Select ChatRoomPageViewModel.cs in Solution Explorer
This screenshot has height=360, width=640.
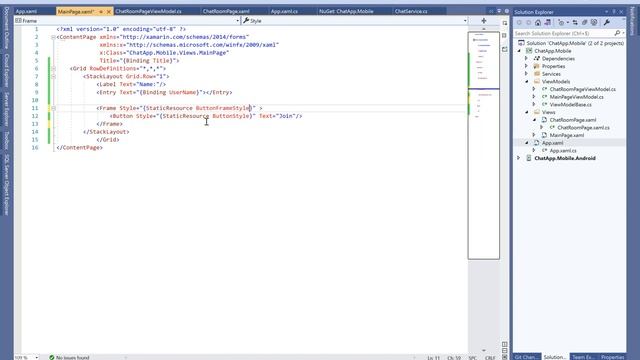click(x=582, y=89)
